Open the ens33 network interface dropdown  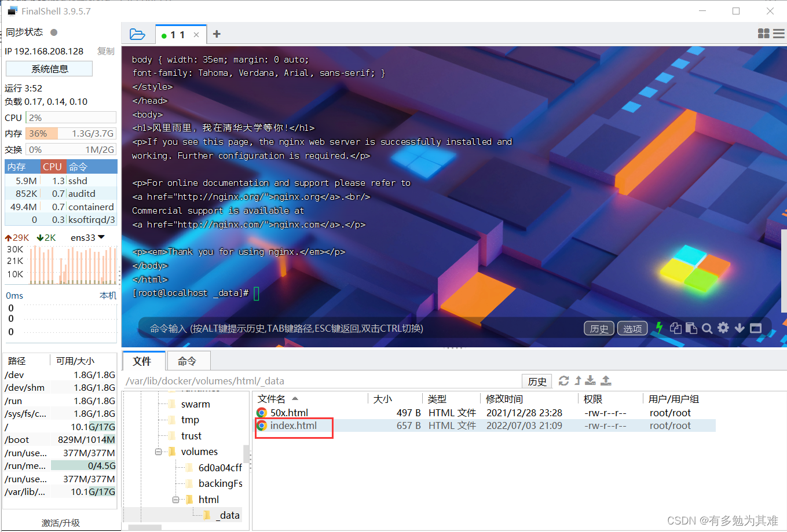click(87, 238)
